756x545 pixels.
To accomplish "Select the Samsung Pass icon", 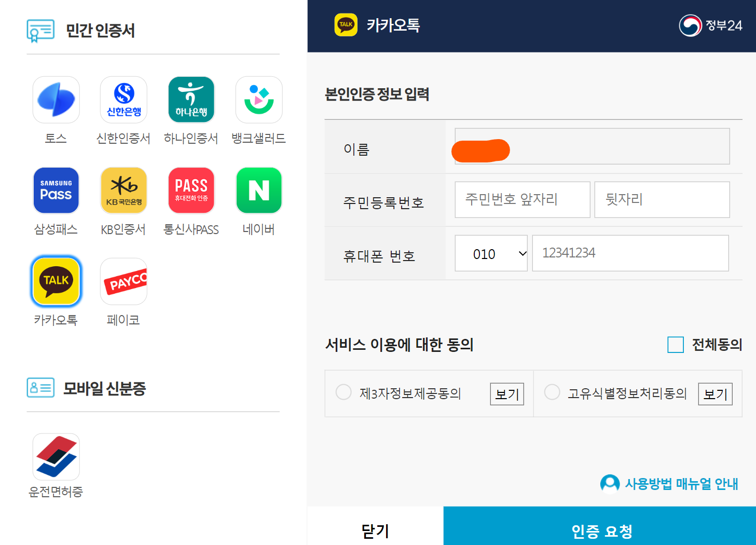I will (56, 190).
